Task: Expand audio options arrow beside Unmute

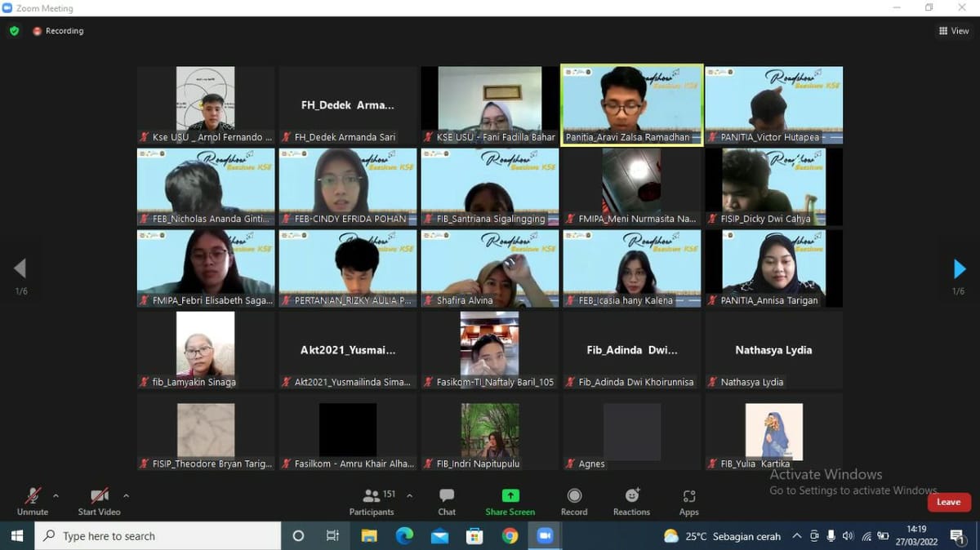Action: click(56, 495)
